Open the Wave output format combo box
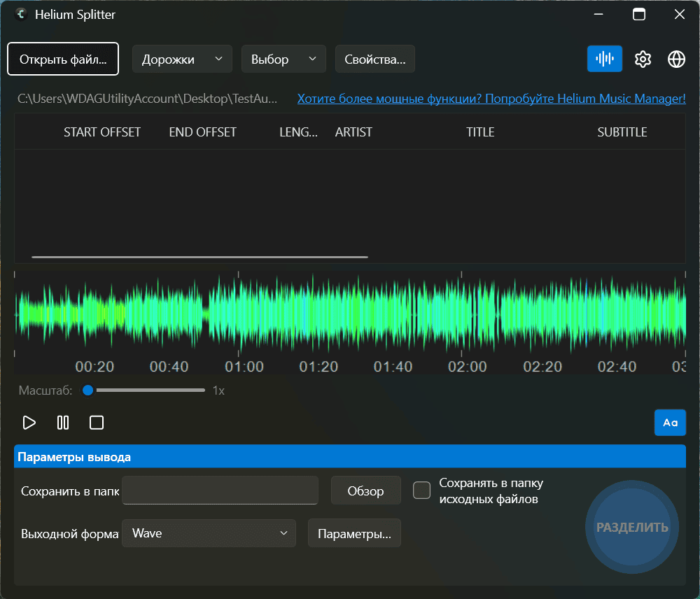The image size is (700, 599). pos(209,533)
